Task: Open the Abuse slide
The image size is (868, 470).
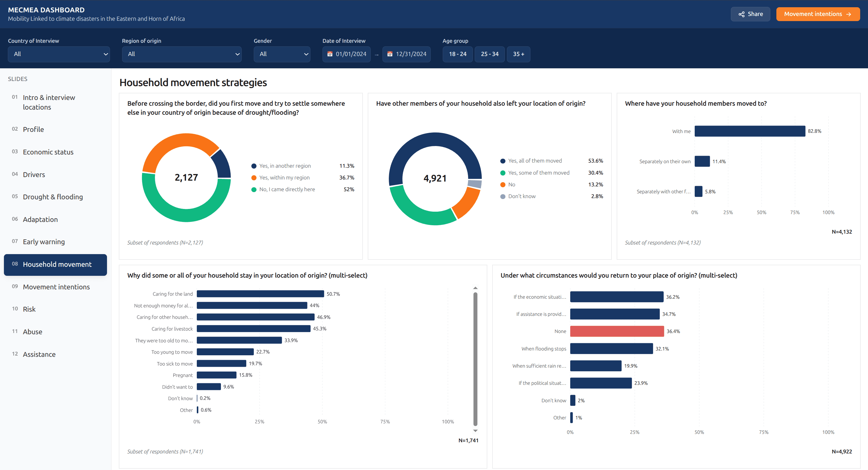Action: pos(55,332)
